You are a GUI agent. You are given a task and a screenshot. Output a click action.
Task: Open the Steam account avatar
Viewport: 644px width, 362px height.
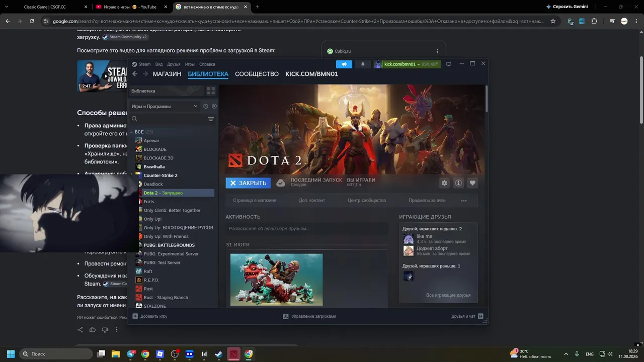click(378, 64)
